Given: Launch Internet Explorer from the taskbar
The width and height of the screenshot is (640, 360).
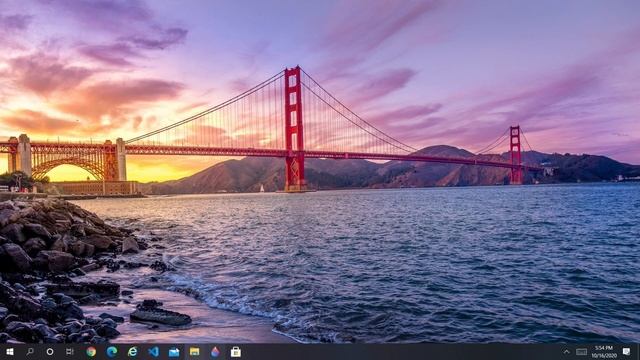Looking at the screenshot, I should pyautogui.click(x=133, y=351).
